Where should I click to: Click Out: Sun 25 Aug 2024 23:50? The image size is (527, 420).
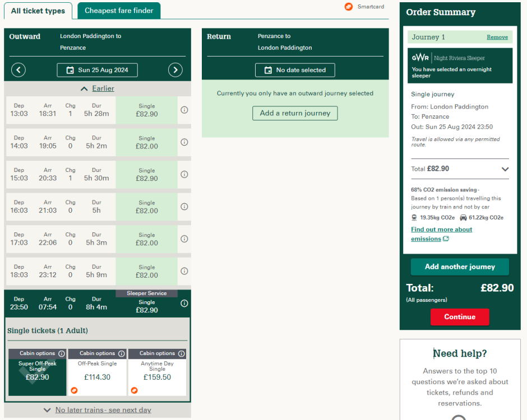452,127
